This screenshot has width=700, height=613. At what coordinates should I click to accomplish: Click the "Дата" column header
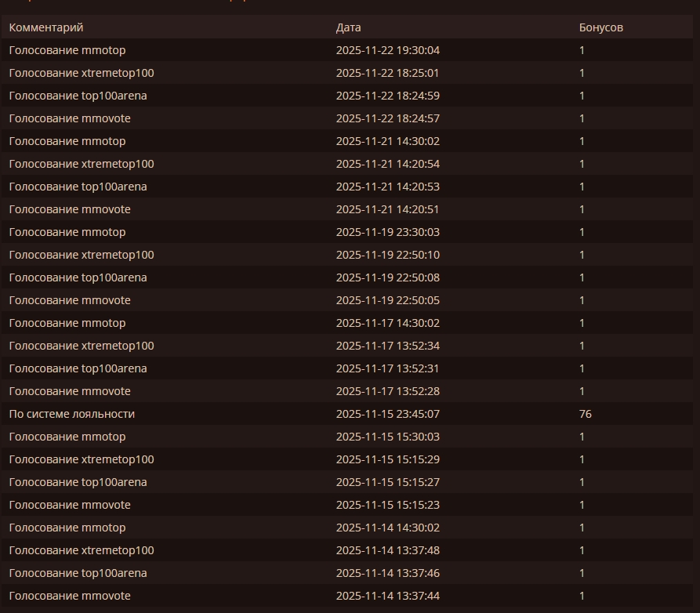coord(348,27)
